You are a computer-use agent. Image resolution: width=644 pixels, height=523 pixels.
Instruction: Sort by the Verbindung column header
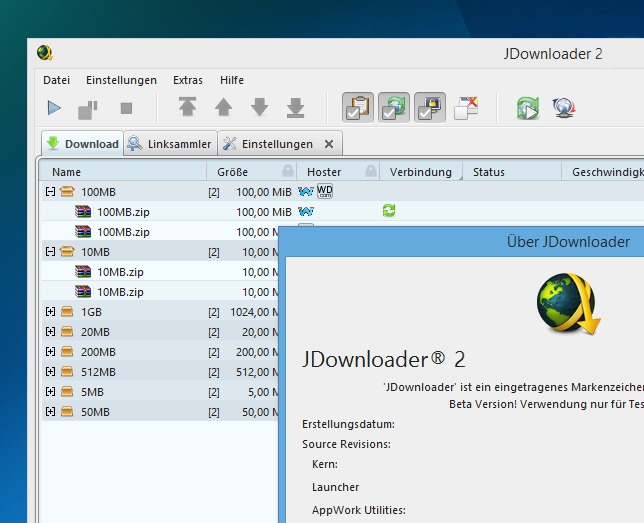[x=421, y=172]
